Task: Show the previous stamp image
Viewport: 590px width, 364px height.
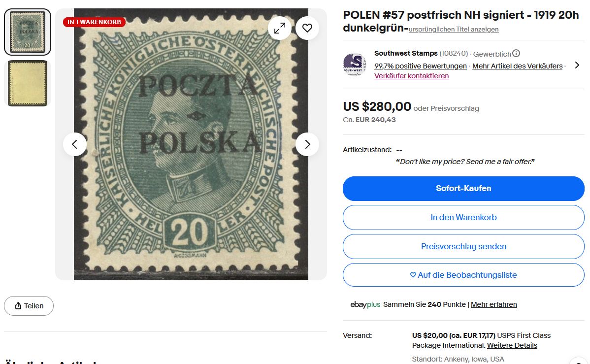Action: [75, 144]
